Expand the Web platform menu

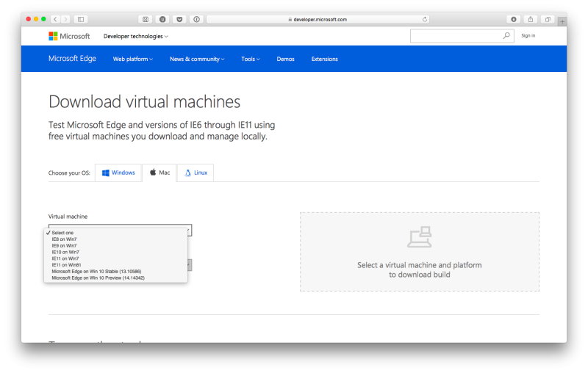(132, 59)
